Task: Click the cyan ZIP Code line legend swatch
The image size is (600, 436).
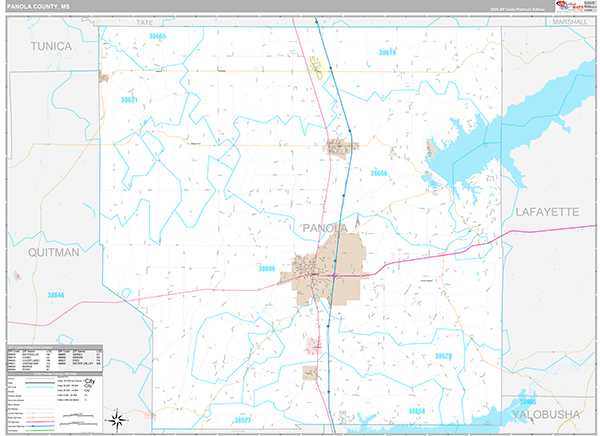Action: pos(40,387)
